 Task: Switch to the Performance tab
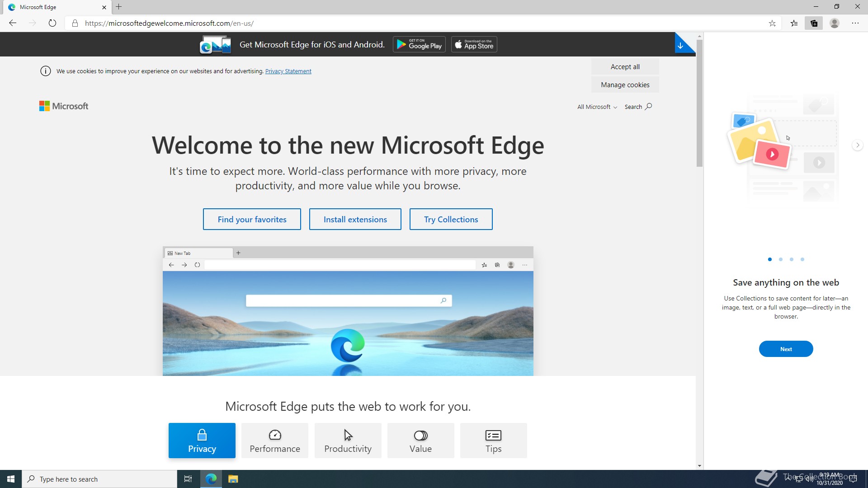275,441
